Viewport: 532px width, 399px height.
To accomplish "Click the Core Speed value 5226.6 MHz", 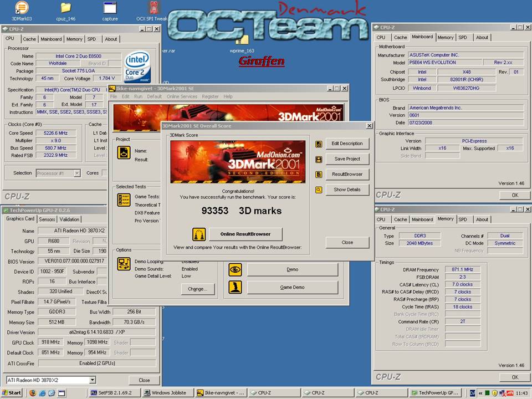I will [x=55, y=133].
